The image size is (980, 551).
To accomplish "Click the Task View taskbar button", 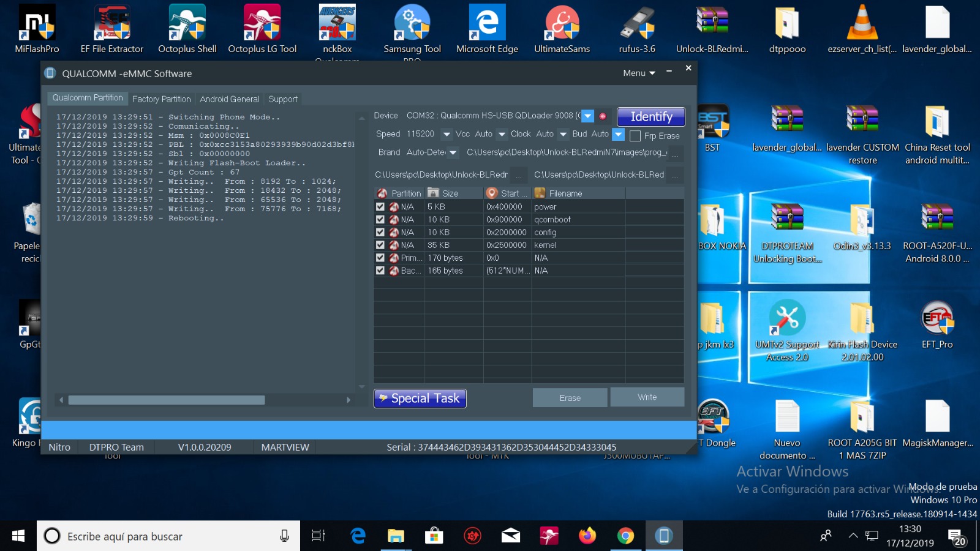I will (x=318, y=536).
